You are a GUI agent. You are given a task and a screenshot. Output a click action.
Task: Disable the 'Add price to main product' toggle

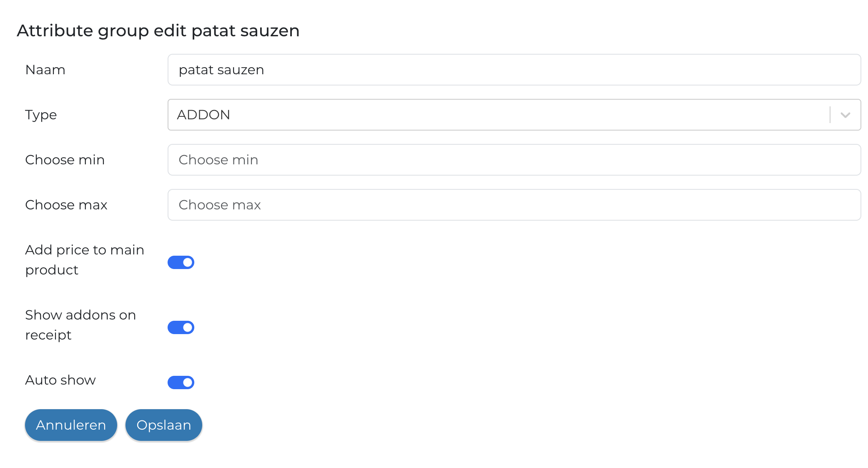pos(181,262)
